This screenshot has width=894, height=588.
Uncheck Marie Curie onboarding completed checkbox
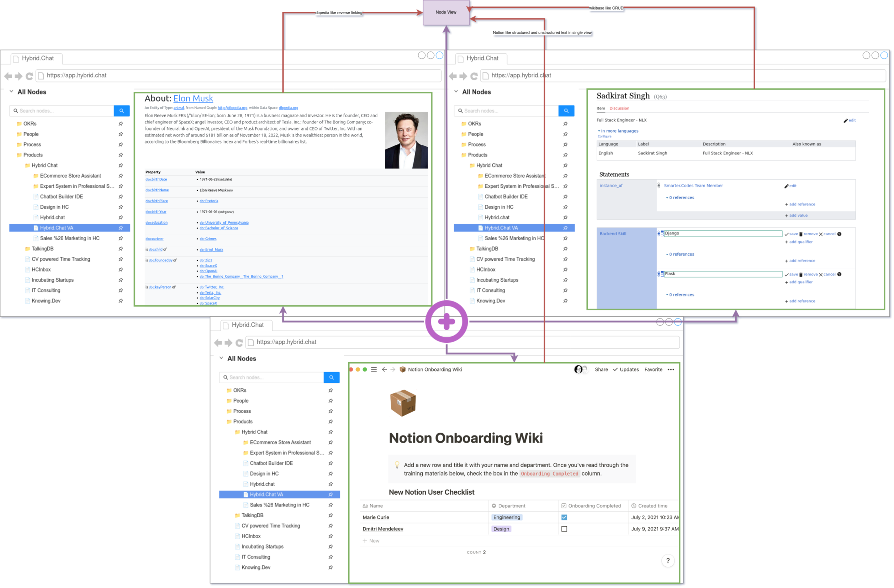click(564, 518)
